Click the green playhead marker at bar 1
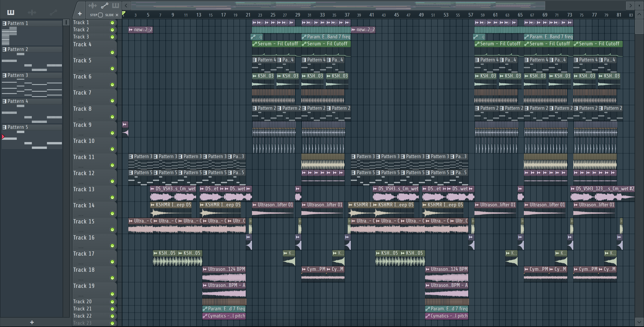 coord(123,13)
